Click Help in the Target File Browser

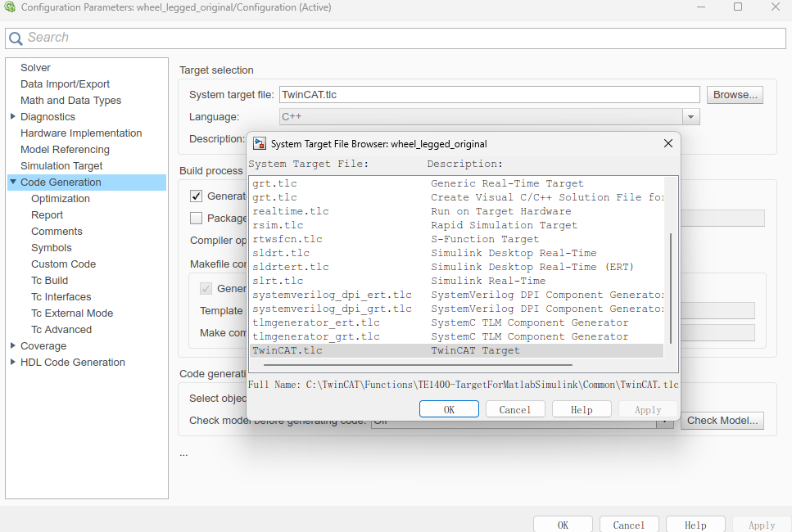click(x=582, y=409)
